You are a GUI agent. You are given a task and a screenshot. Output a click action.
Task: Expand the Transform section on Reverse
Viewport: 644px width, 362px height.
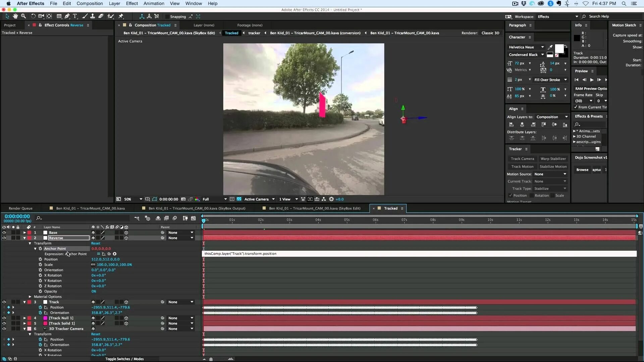pyautogui.click(x=30, y=243)
